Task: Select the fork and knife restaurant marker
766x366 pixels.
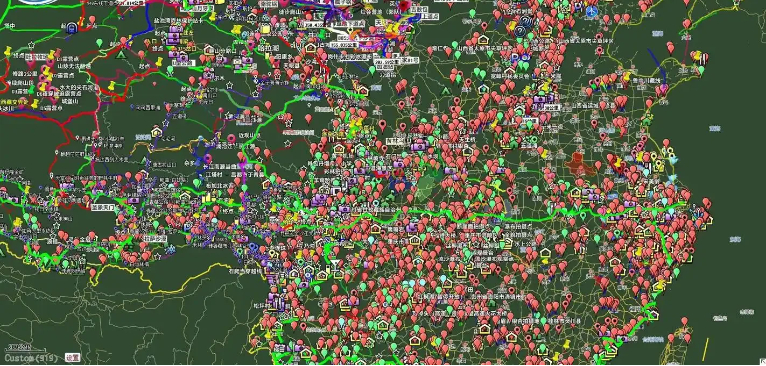Action: click(702, 58)
